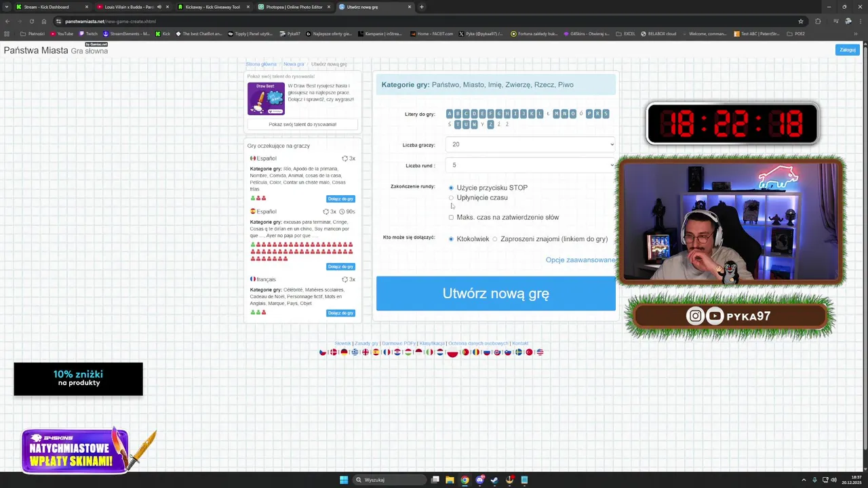Select 'Upłynięcie czasu' radio option
This screenshot has width=868, height=488.
point(451,198)
